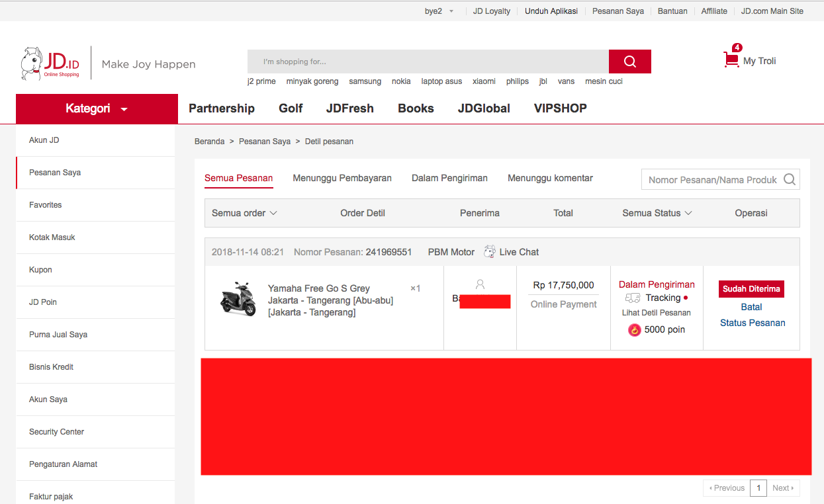This screenshot has width=824, height=504.
Task: Expand the bye2 account dropdown
Action: [x=439, y=11]
